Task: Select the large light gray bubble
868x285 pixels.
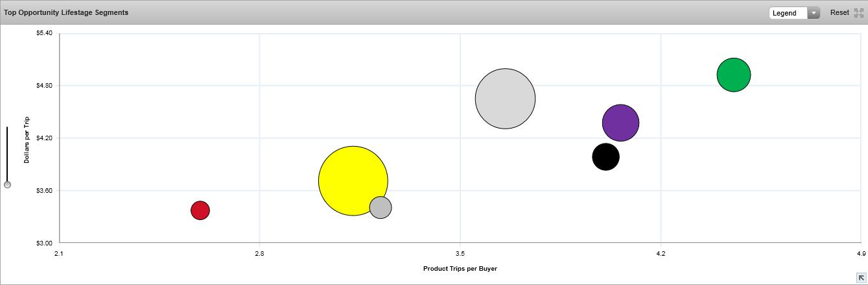Action: coord(505,99)
